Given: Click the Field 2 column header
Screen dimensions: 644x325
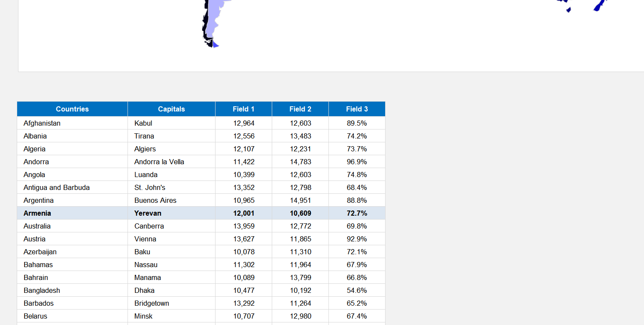Looking at the screenshot, I should click(300, 109).
